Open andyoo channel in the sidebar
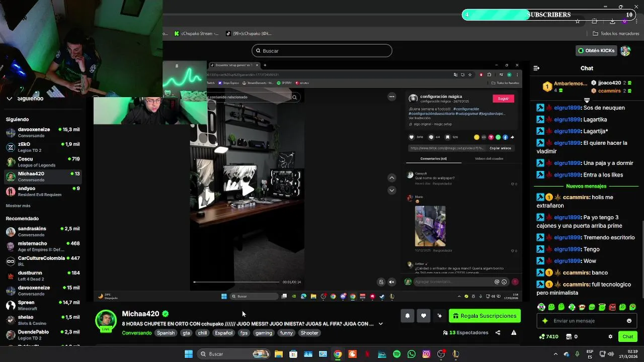 (x=43, y=192)
